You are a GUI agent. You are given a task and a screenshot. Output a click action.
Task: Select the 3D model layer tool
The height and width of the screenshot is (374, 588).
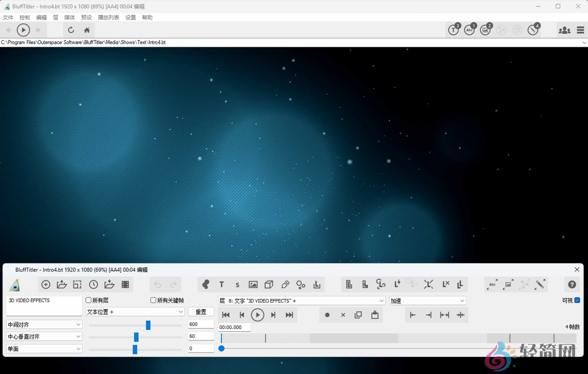click(x=269, y=284)
